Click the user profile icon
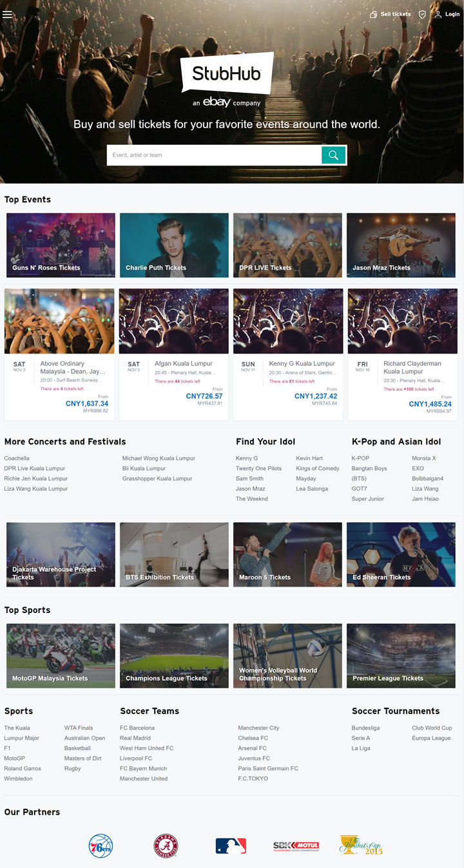Viewport: 464px width, 868px height. pyautogui.click(x=438, y=14)
